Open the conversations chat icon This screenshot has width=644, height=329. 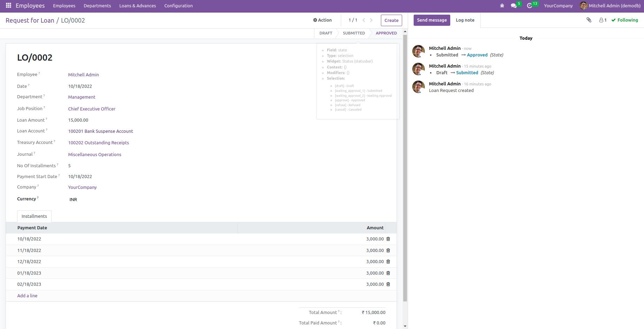pyautogui.click(x=513, y=6)
